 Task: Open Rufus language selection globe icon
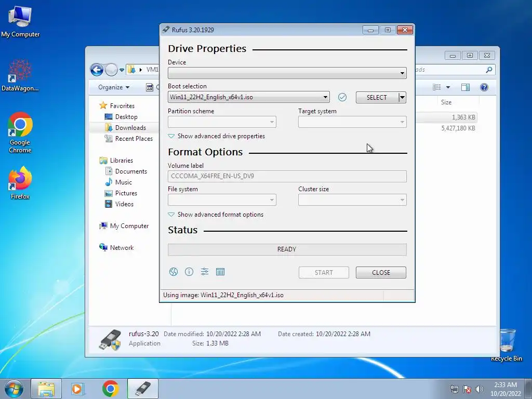[174, 272]
